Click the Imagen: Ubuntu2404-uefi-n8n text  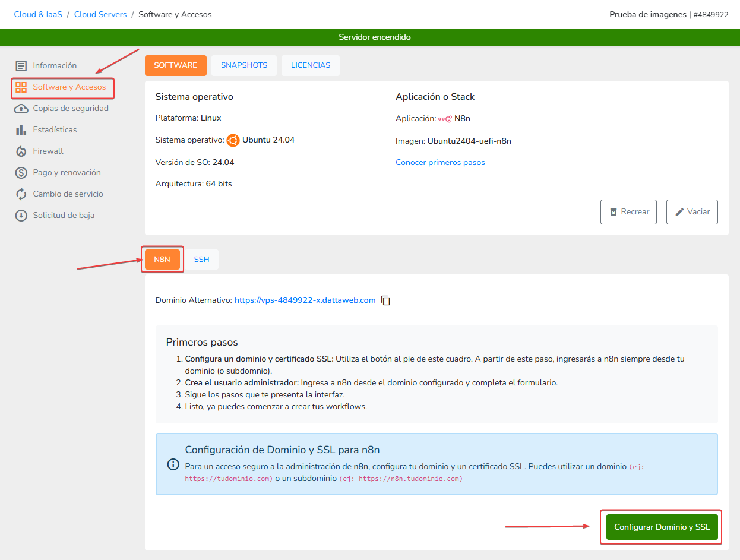453,141
